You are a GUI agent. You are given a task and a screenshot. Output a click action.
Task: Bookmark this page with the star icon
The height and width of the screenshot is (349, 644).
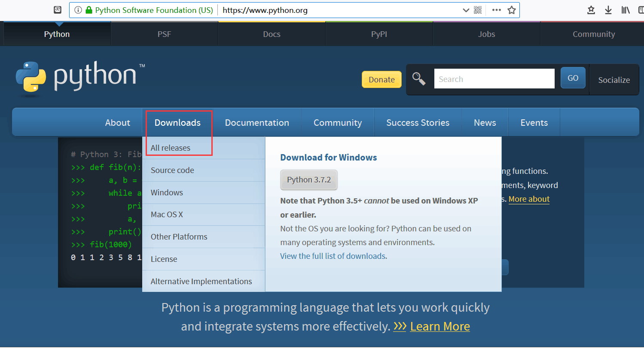(512, 10)
